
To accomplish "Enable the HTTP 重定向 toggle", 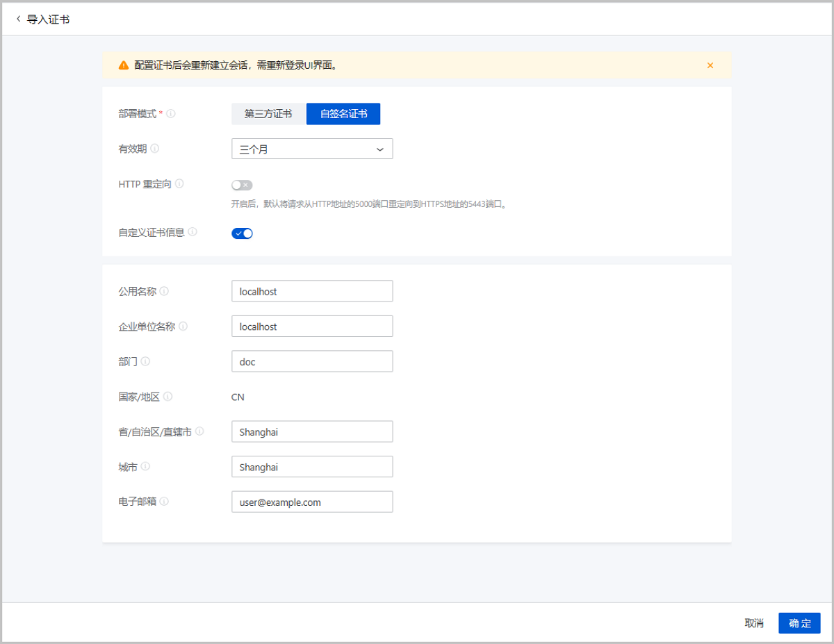I will click(242, 184).
